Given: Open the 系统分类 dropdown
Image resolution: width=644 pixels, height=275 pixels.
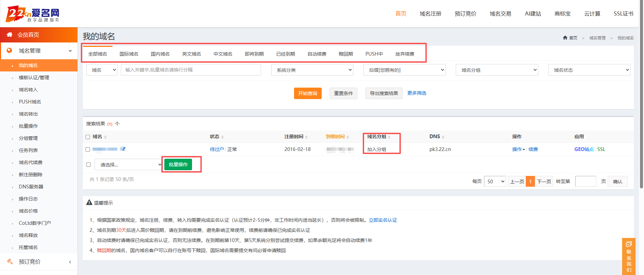Looking at the screenshot, I should (312, 70).
